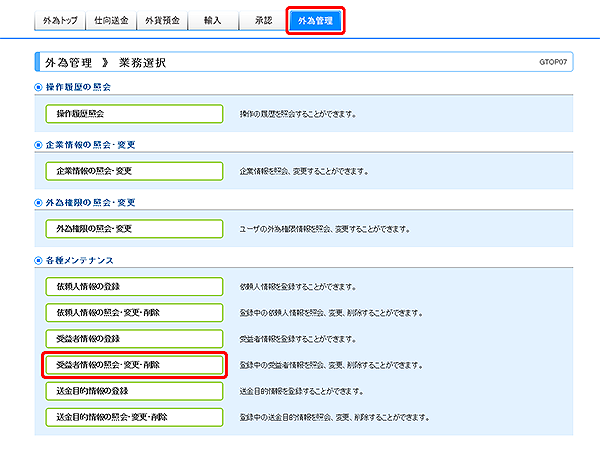This screenshot has height=450, width=600.
Task: Open the 受益者情報の照会・変更・削除 button
Action: pyautogui.click(x=134, y=365)
